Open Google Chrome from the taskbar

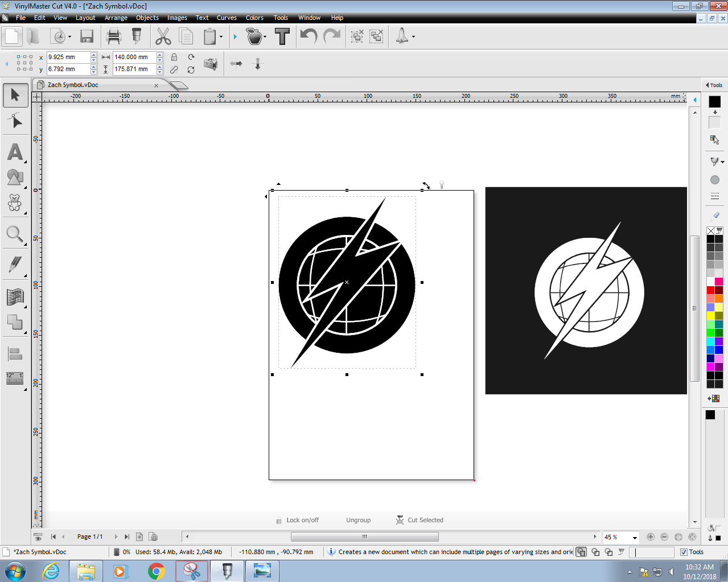(157, 571)
